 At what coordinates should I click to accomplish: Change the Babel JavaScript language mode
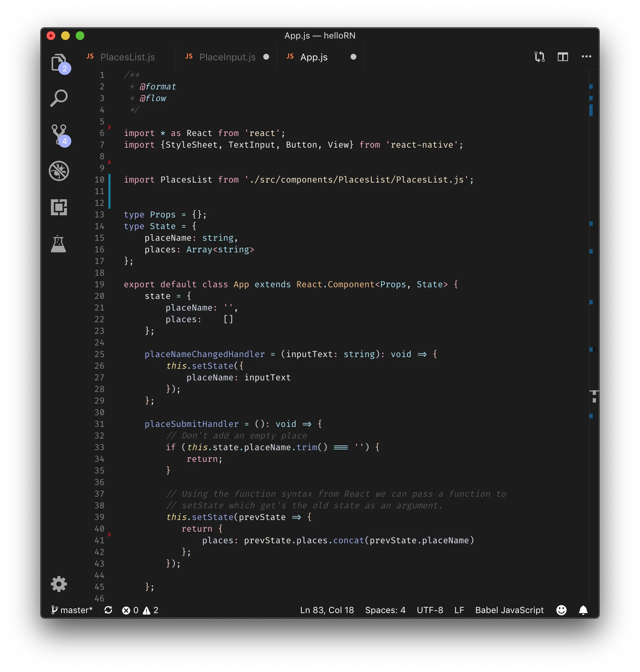click(509, 610)
